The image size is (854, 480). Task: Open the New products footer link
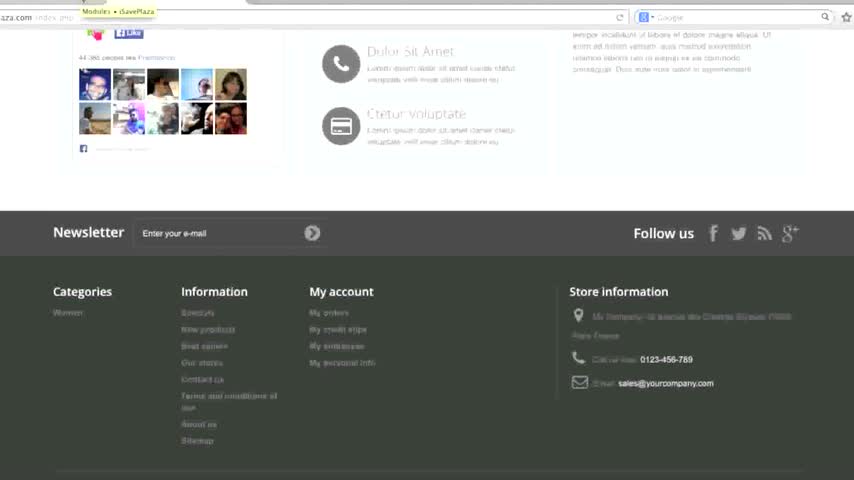[208, 330]
